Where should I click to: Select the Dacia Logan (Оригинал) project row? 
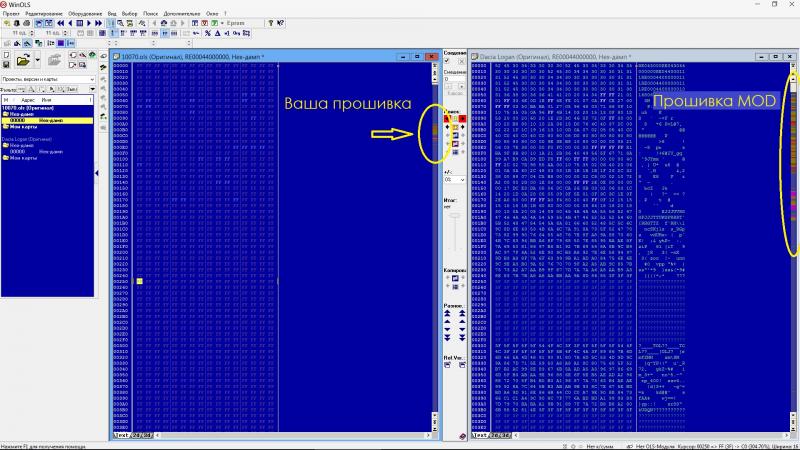(47, 139)
